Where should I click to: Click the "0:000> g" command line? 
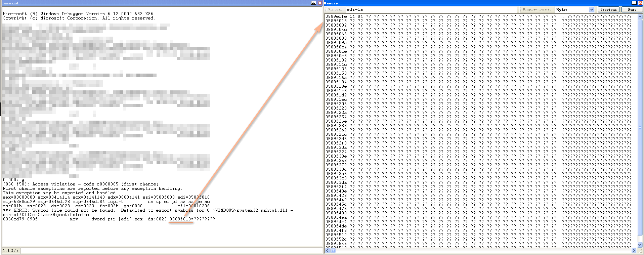tap(13, 180)
